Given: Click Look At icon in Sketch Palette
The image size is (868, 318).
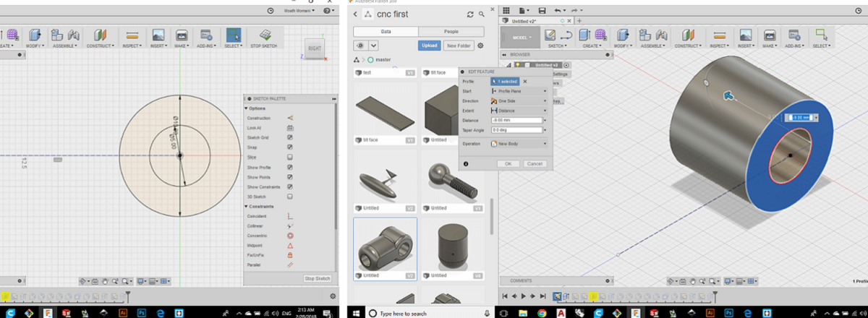Looking at the screenshot, I should pos(290,127).
